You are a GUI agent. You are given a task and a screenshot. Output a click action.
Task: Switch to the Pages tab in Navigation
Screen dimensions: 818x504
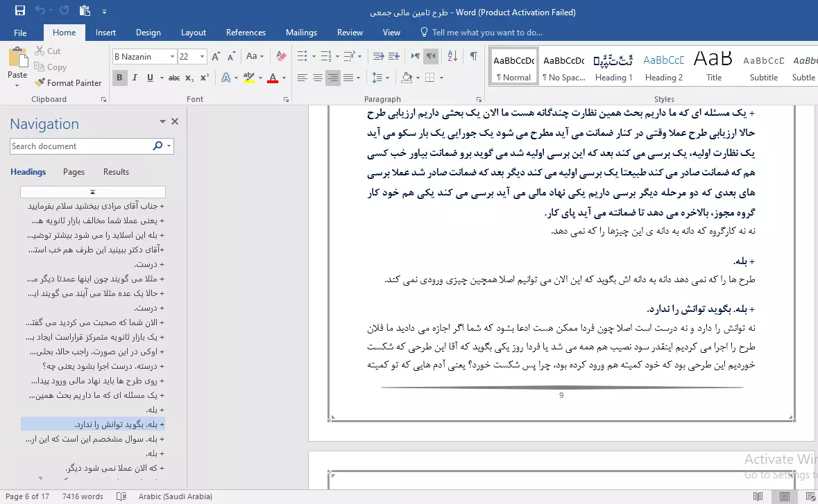(74, 172)
